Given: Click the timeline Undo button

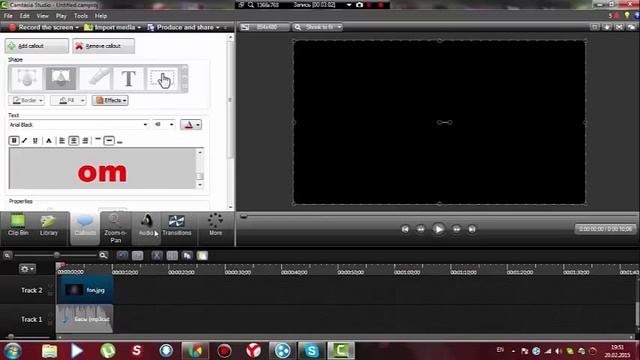Looking at the screenshot, I should (x=122, y=256).
